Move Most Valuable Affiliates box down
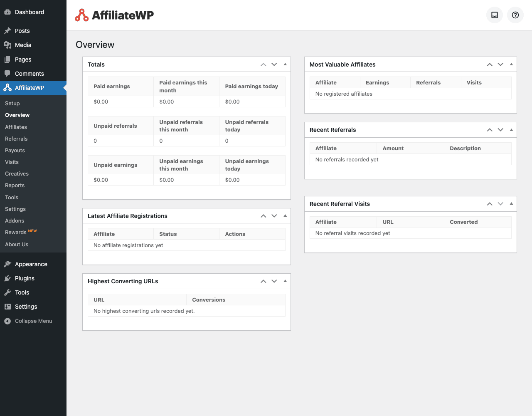 [x=500, y=64]
